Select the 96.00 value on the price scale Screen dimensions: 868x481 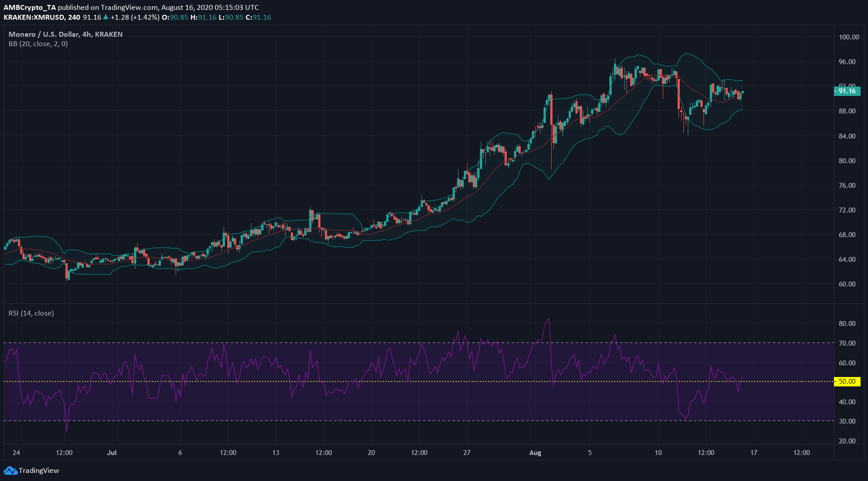click(847, 62)
